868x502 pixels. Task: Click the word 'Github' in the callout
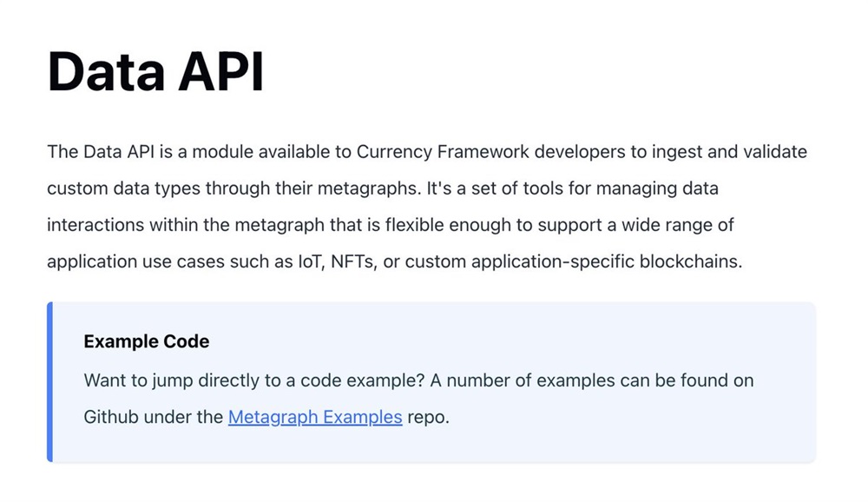click(x=111, y=417)
